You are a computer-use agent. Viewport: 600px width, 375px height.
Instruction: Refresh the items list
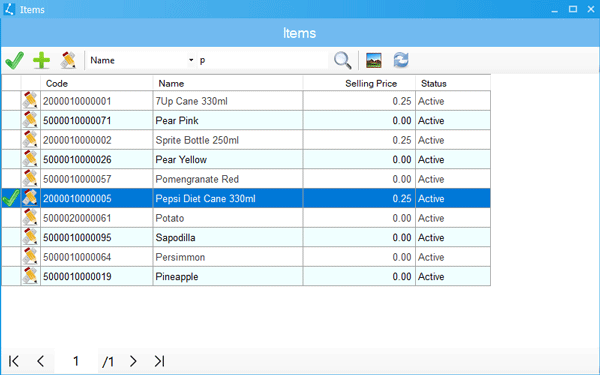[401, 60]
